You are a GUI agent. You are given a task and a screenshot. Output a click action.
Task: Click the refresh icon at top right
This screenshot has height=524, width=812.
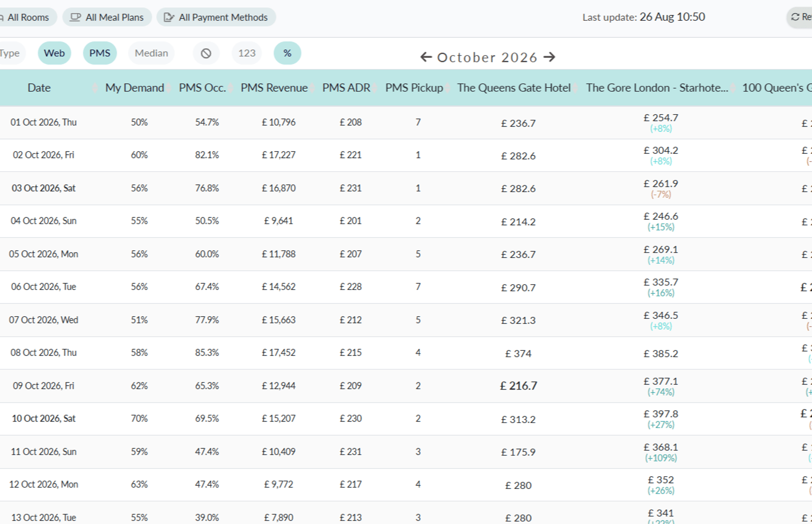(x=795, y=17)
